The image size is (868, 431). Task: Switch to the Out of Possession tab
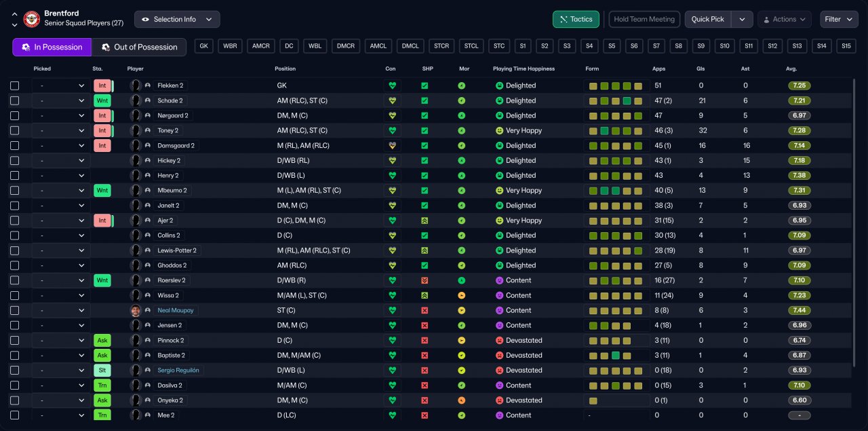tap(139, 47)
